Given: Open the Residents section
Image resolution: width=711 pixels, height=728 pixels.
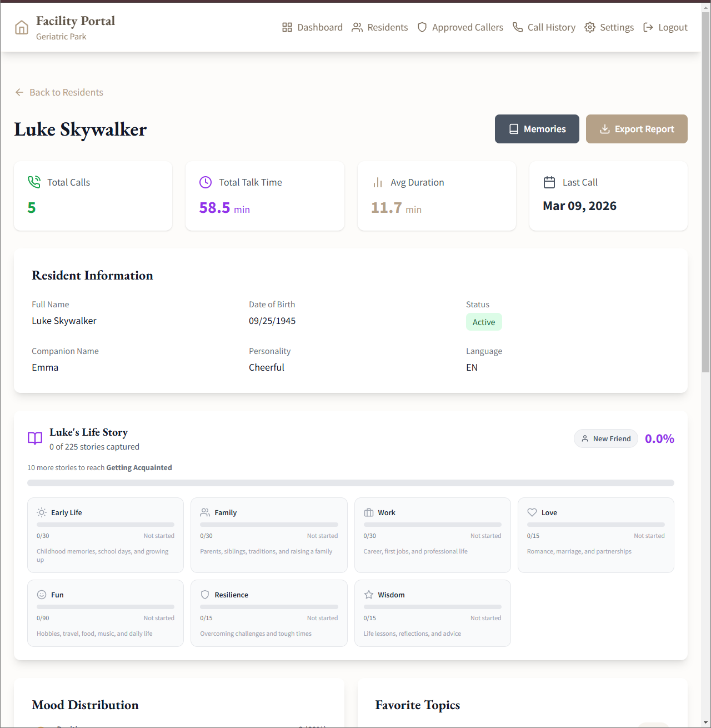Looking at the screenshot, I should tap(380, 27).
